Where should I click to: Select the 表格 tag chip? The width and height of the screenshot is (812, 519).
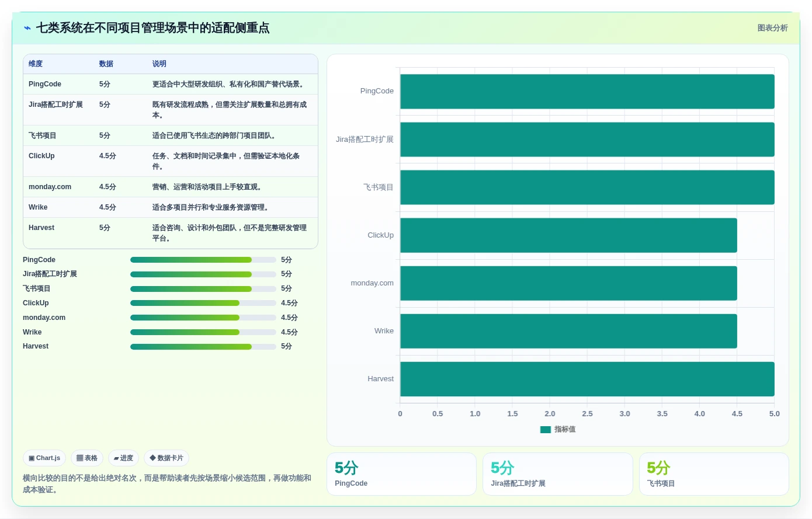pos(87,458)
